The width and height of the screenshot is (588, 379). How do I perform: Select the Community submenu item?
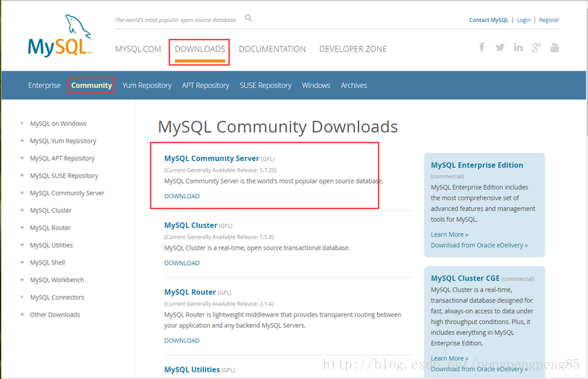pyautogui.click(x=91, y=85)
